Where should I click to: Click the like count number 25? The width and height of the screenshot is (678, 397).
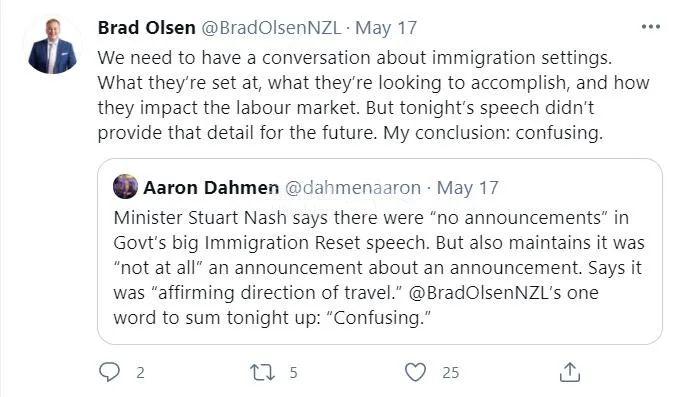click(451, 373)
